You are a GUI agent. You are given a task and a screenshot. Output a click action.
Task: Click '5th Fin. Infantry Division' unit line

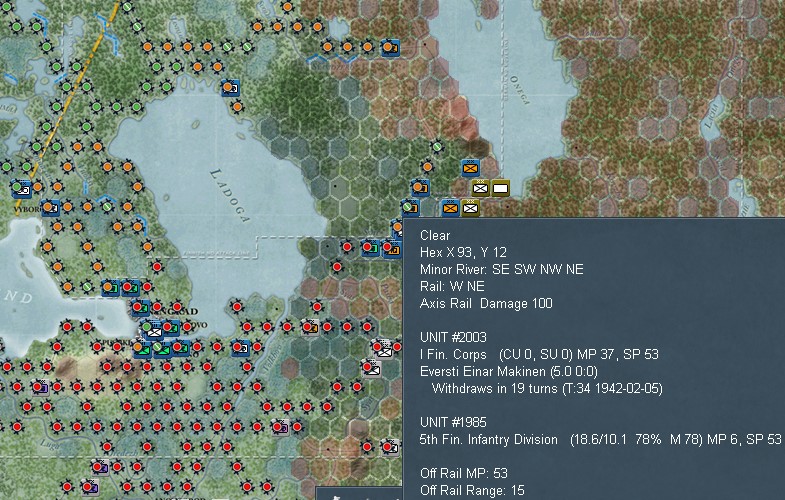[x=601, y=439]
